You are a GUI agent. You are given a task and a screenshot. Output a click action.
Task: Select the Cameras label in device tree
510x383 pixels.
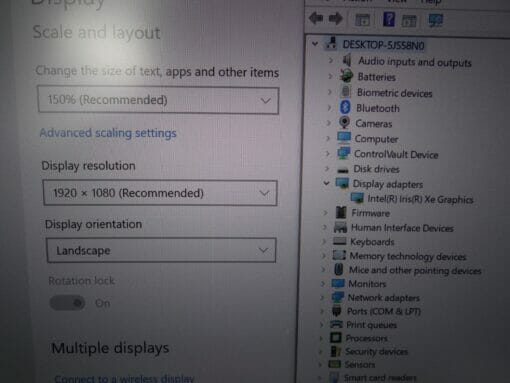click(374, 124)
